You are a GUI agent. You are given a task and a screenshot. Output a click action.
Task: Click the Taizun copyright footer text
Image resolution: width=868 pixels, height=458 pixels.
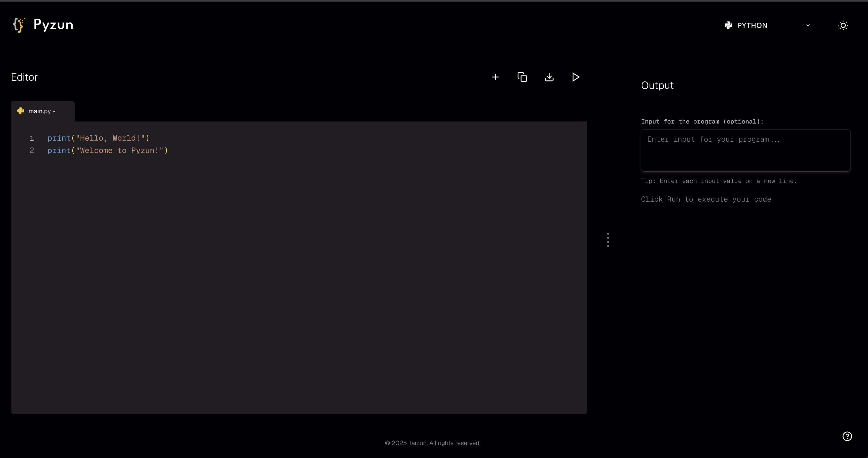point(433,443)
